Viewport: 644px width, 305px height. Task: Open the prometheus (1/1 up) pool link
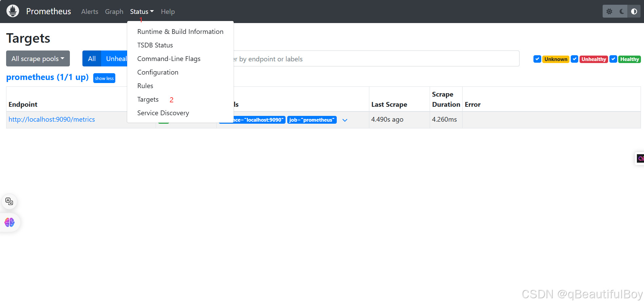pos(47,77)
